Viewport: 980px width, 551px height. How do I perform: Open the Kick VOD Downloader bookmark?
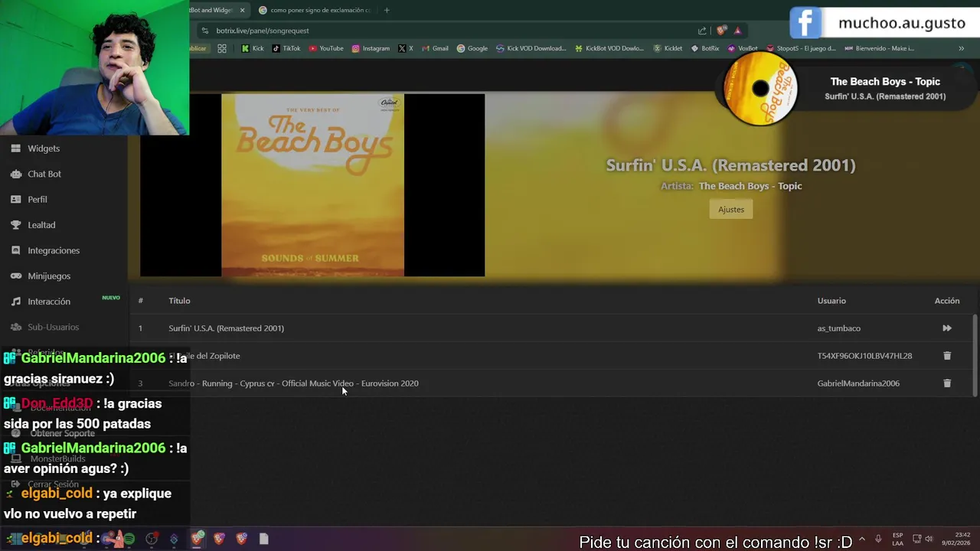531,48
